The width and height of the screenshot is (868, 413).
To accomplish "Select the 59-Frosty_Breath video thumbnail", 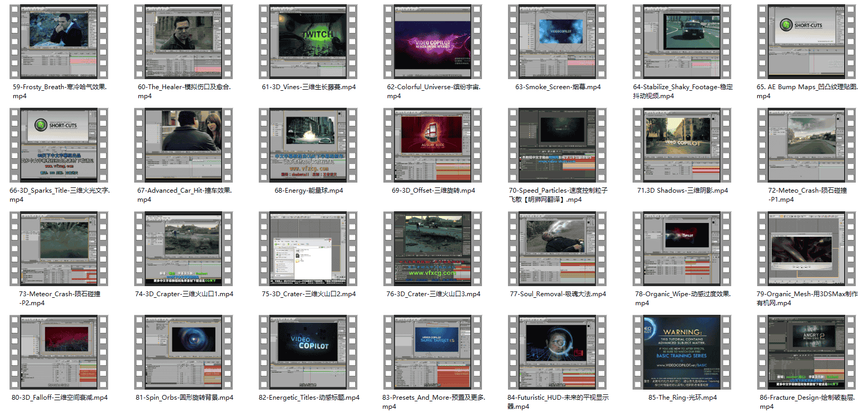I will click(x=59, y=42).
